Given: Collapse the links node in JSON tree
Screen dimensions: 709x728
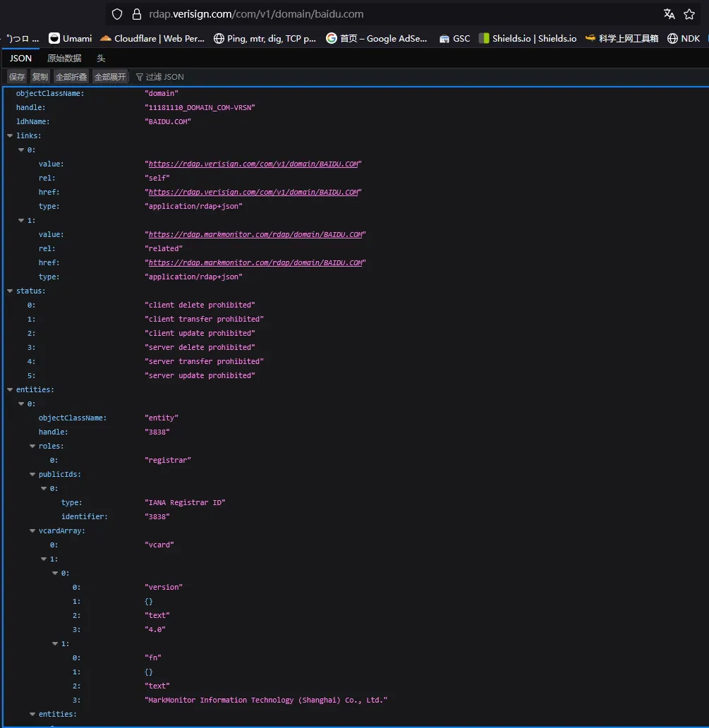Looking at the screenshot, I should click(x=10, y=135).
